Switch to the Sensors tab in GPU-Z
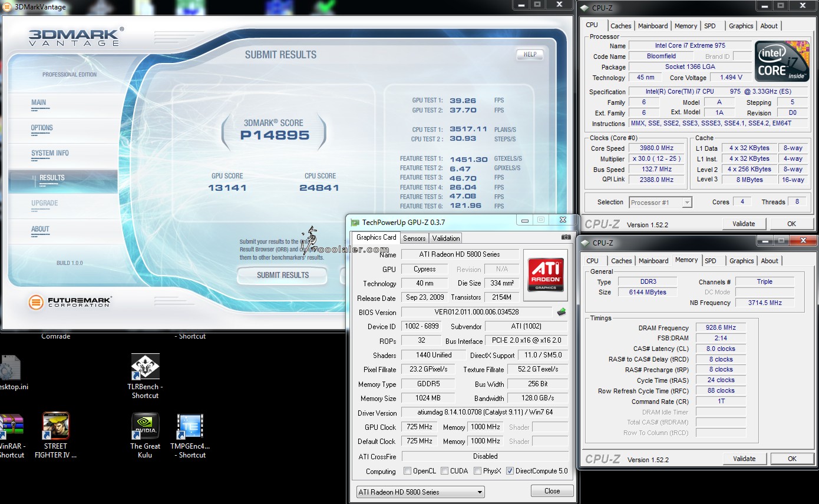Screen dimensions: 819x504 click(414, 238)
